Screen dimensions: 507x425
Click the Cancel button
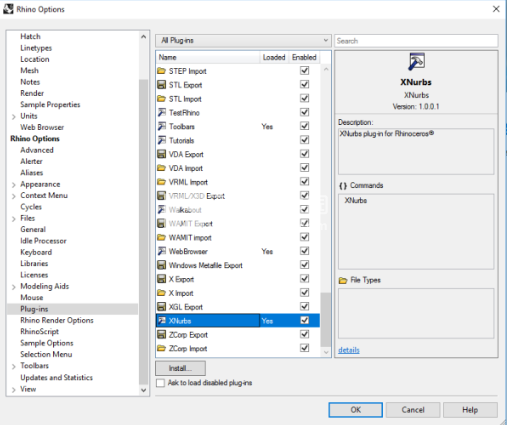(x=413, y=410)
